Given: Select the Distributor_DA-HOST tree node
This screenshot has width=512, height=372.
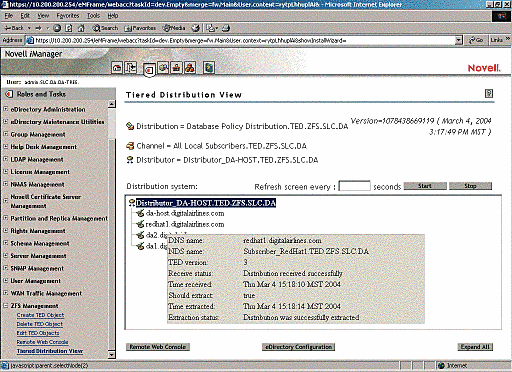Looking at the screenshot, I should click(206, 203).
